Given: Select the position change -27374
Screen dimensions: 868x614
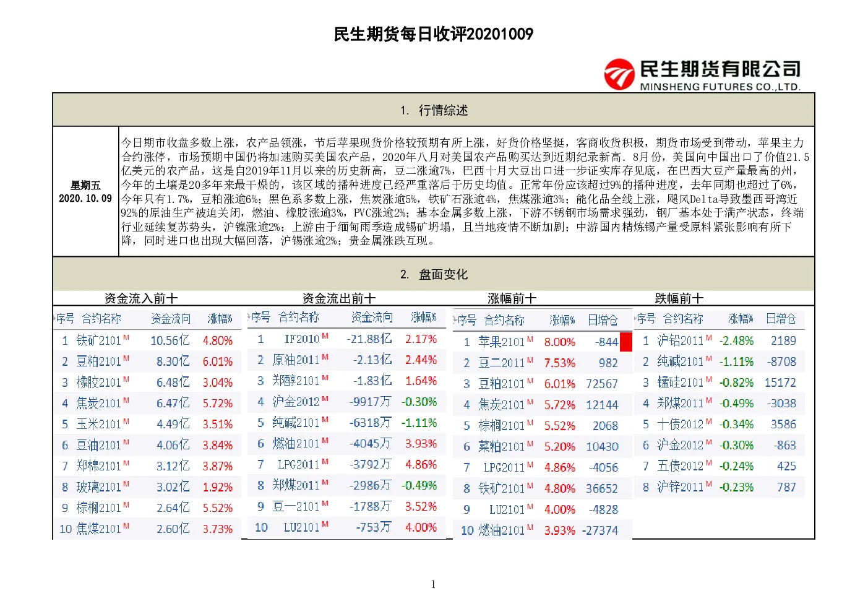Looking at the screenshot, I should tap(600, 530).
